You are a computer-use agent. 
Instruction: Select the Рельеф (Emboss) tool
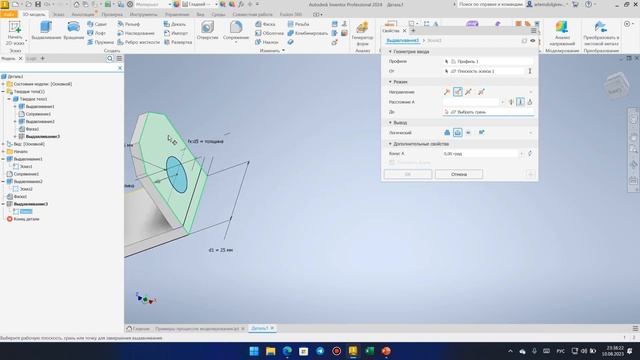(x=129, y=24)
